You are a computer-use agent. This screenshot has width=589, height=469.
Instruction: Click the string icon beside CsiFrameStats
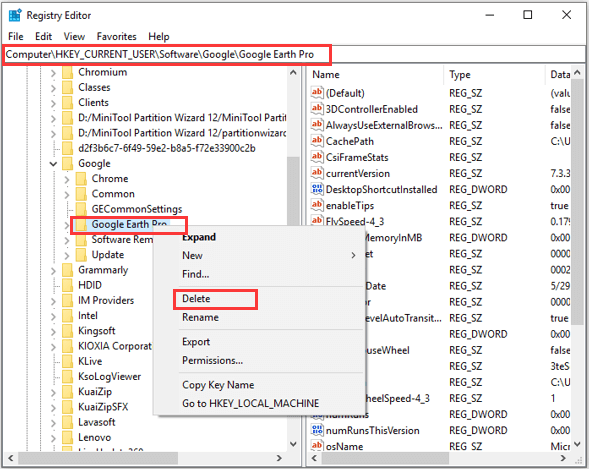[x=317, y=157]
